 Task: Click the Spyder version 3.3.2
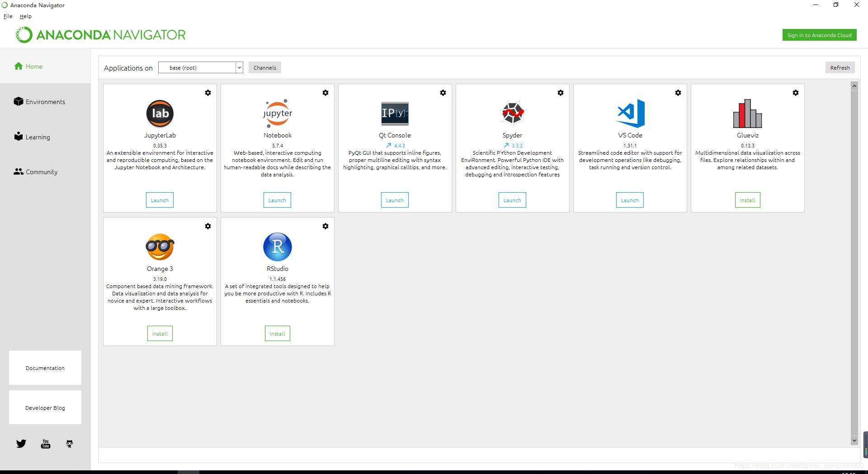517,146
